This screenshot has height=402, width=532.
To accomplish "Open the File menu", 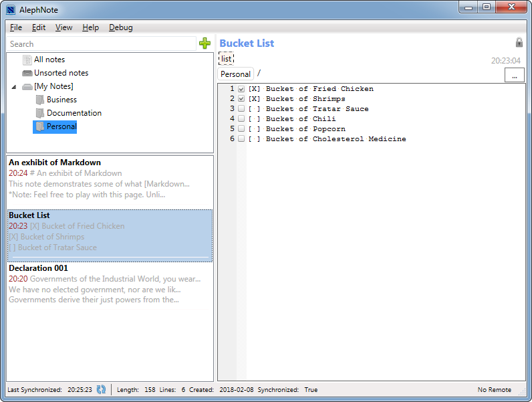I will 16,27.
